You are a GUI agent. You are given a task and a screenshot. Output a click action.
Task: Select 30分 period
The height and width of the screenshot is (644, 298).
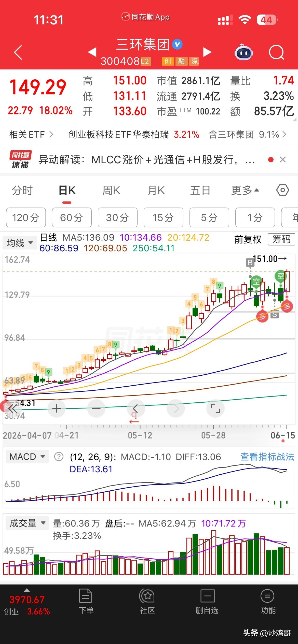(x=117, y=217)
